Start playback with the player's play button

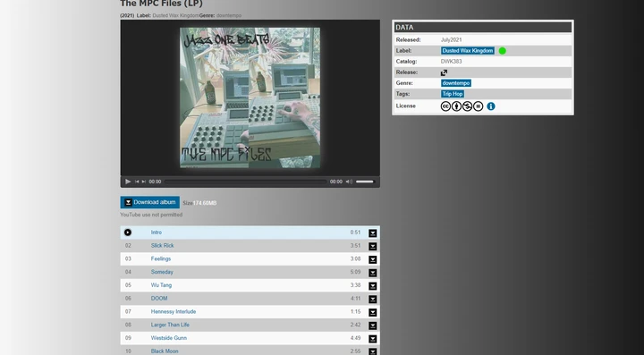(x=128, y=182)
